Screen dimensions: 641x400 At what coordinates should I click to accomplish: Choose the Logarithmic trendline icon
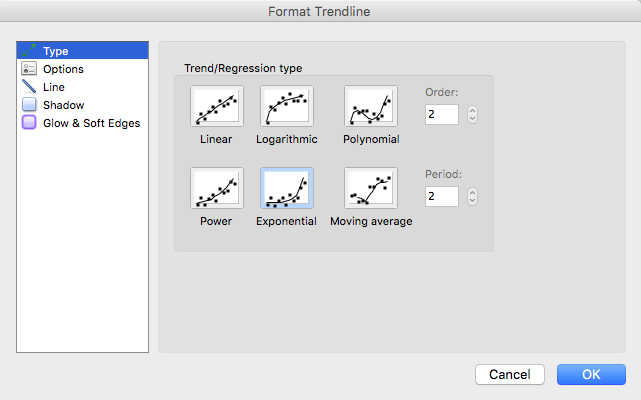287,106
